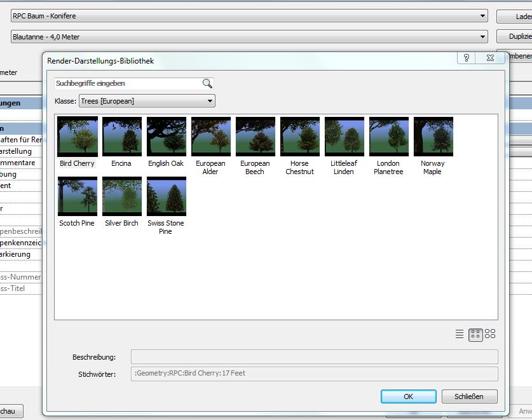The image size is (532, 420).
Task: Close the Render-Darstellungs-Bibliothek dialog
Action: 490,58
